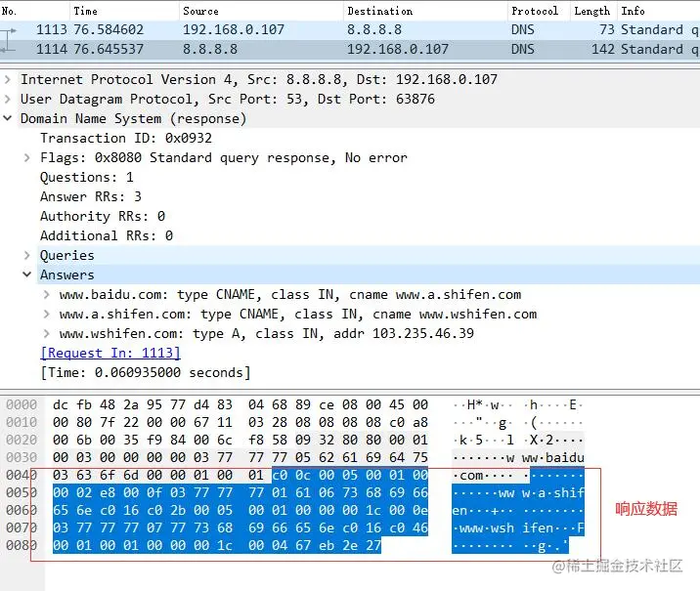This screenshot has height=591, width=700.
Task: Sort by the Length column header
Action: [x=591, y=11]
